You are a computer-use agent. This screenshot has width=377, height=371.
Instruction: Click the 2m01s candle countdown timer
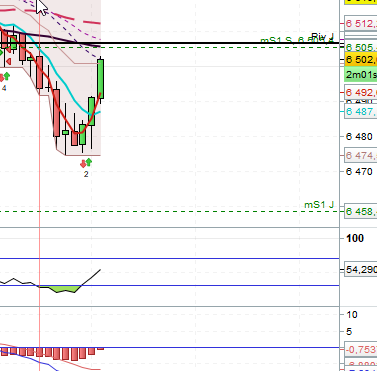(x=361, y=74)
